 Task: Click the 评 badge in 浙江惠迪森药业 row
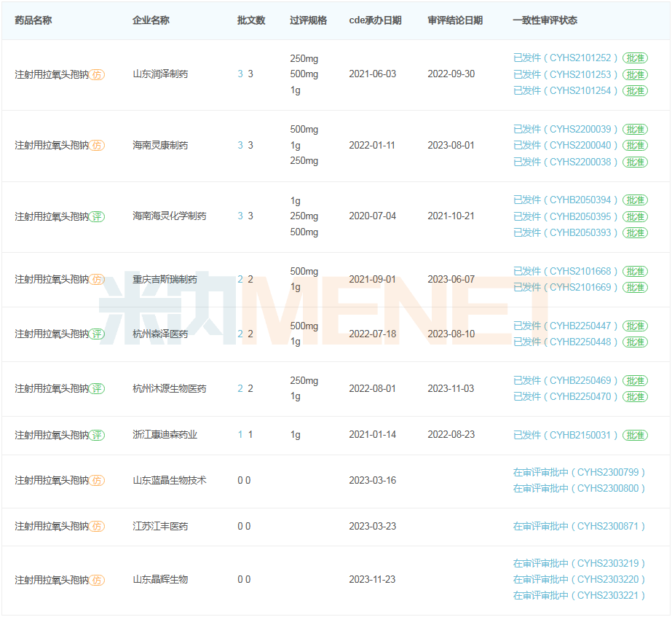97,435
